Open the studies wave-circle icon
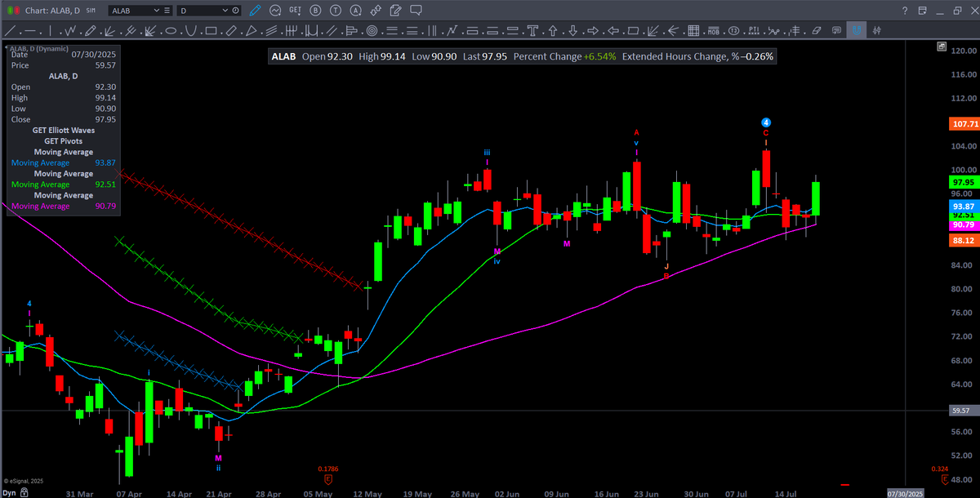The image size is (980, 498). point(275,11)
